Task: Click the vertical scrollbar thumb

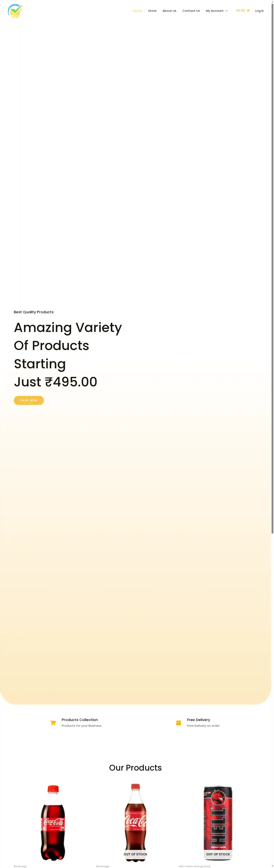Action: (x=272, y=270)
